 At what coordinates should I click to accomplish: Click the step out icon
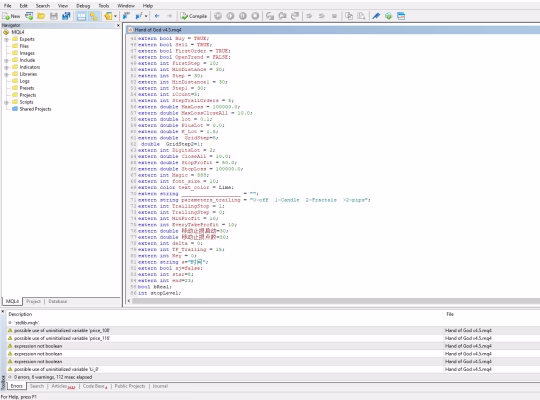[x=295, y=16]
